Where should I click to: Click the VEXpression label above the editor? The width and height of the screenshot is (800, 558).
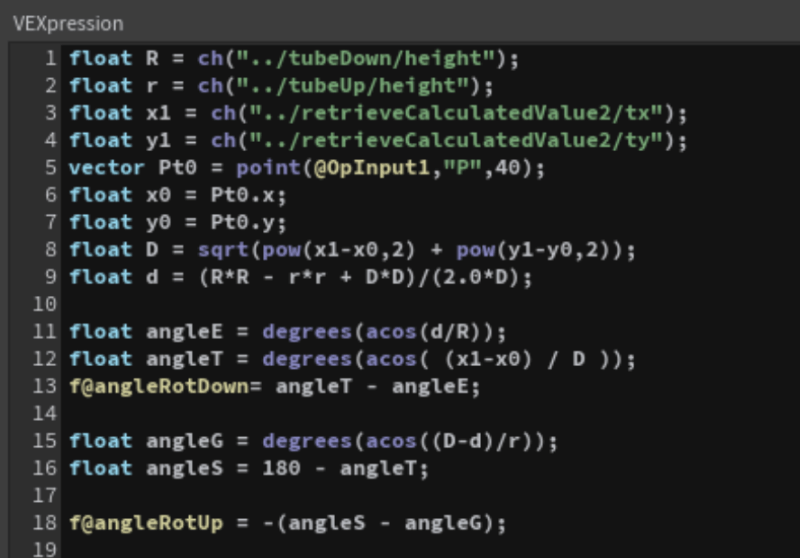(x=68, y=22)
